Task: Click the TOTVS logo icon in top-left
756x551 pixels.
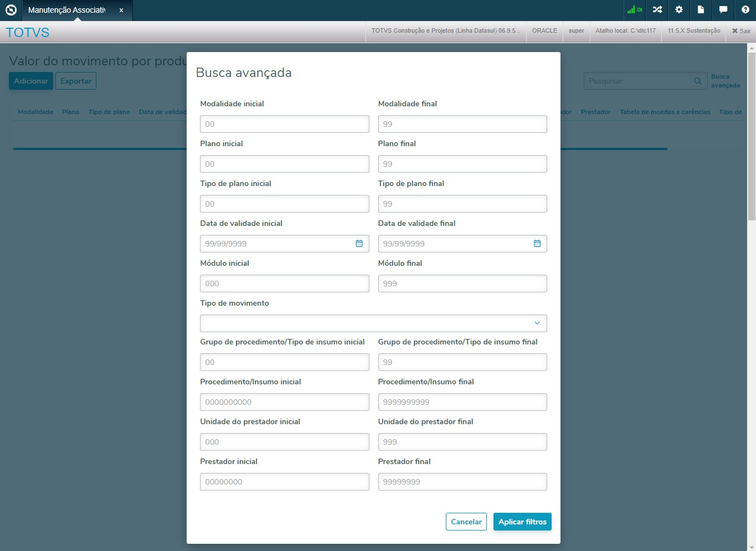Action: tap(11, 10)
